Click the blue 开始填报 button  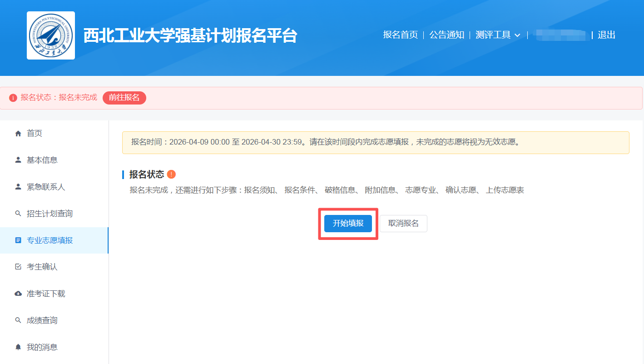coord(348,224)
